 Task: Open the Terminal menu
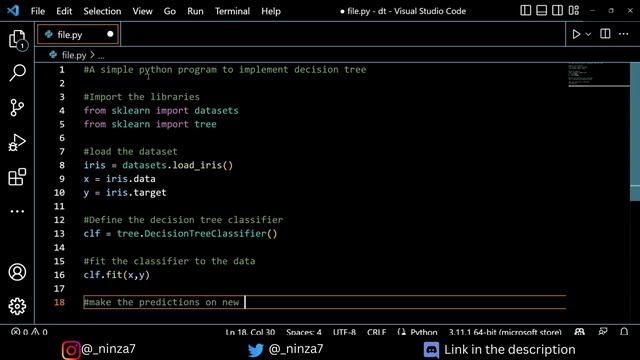pyautogui.click(x=232, y=11)
